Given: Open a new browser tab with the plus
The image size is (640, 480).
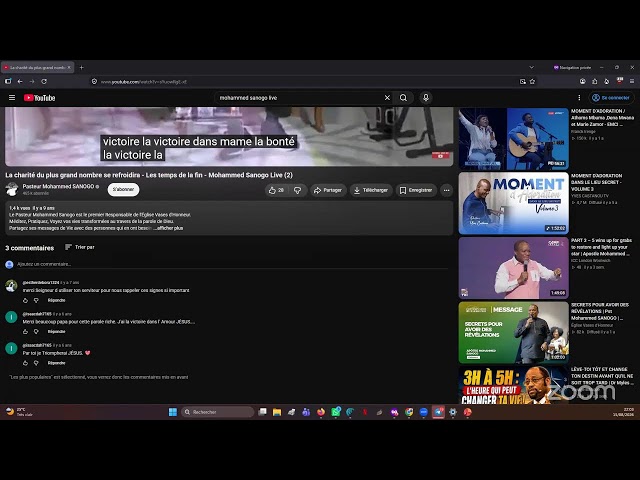Looking at the screenshot, I should 82,67.
